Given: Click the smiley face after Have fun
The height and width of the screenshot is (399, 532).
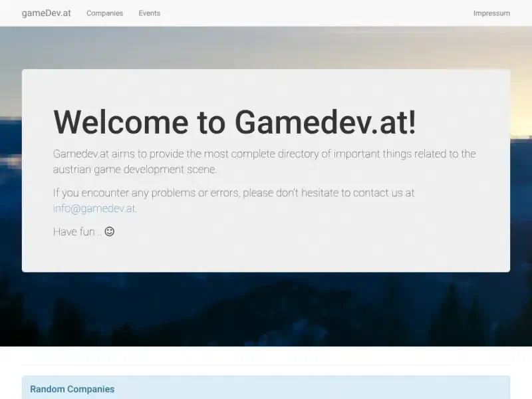Looking at the screenshot, I should 109,231.
